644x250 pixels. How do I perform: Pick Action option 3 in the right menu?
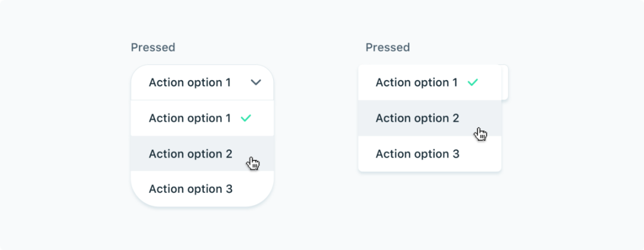417,154
